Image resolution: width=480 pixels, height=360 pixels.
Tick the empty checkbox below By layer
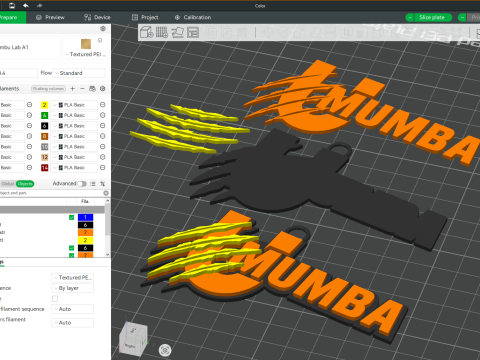click(x=55, y=298)
